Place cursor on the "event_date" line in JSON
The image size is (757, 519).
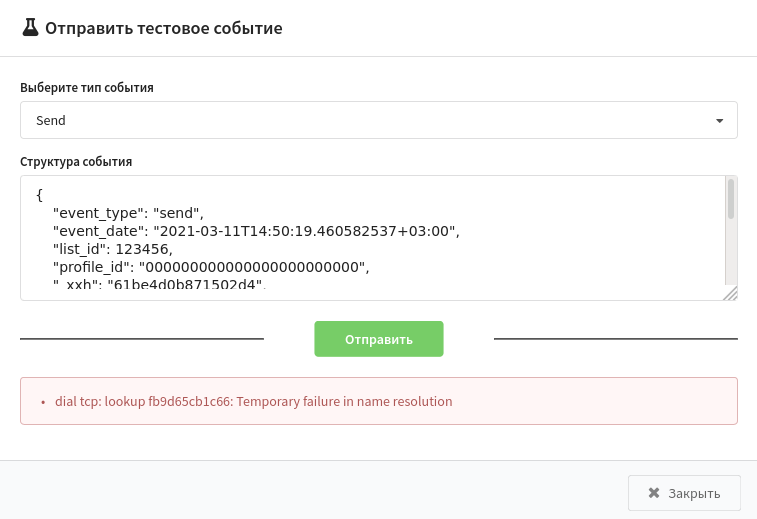(256, 231)
